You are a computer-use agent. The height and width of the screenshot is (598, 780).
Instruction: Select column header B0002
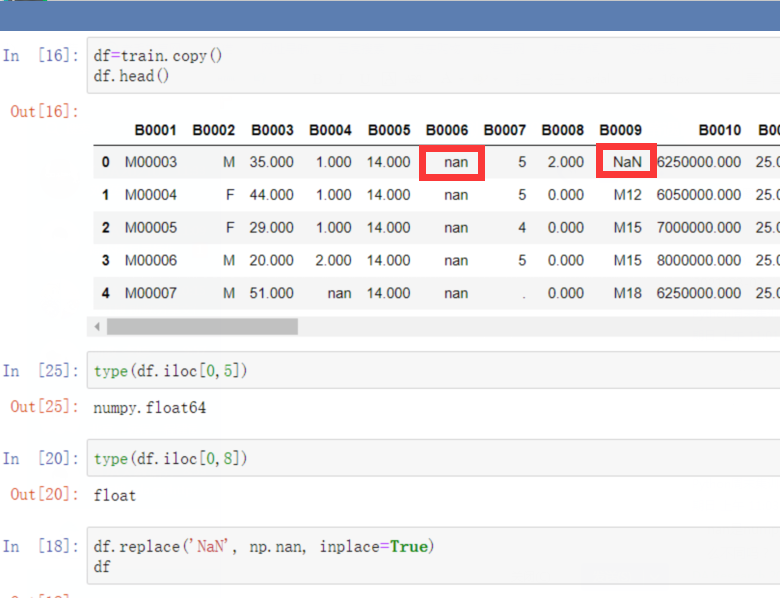213,130
